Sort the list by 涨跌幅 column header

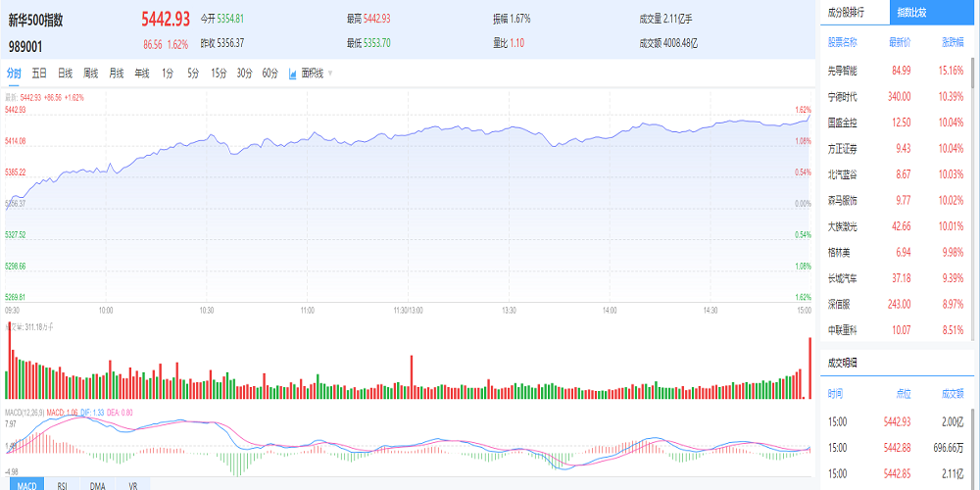point(953,42)
